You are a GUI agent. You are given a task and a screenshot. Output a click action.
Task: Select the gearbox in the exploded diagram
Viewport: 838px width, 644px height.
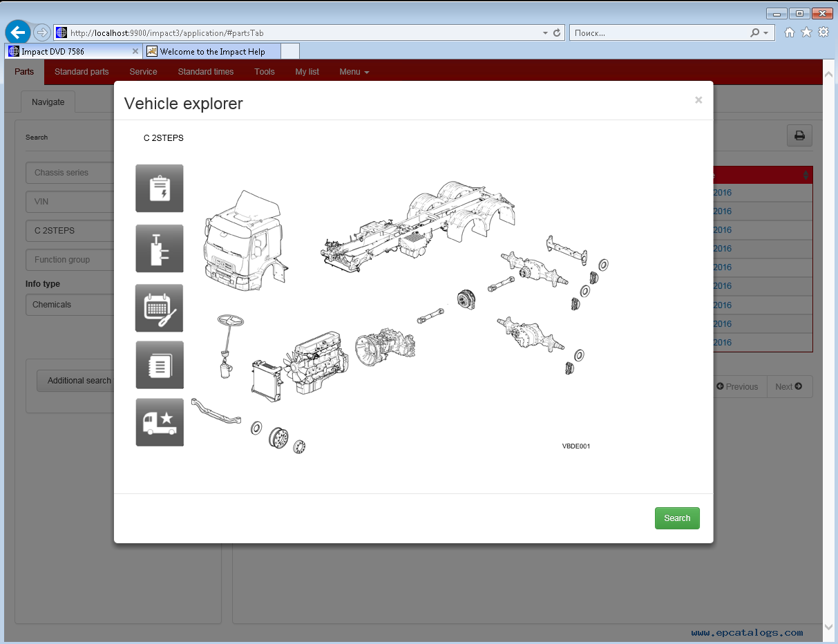[385, 346]
